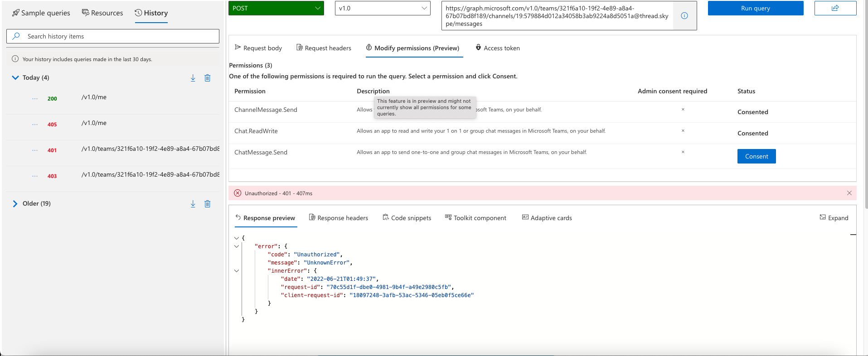
Task: Click the search magnifier icon
Action: click(16, 36)
